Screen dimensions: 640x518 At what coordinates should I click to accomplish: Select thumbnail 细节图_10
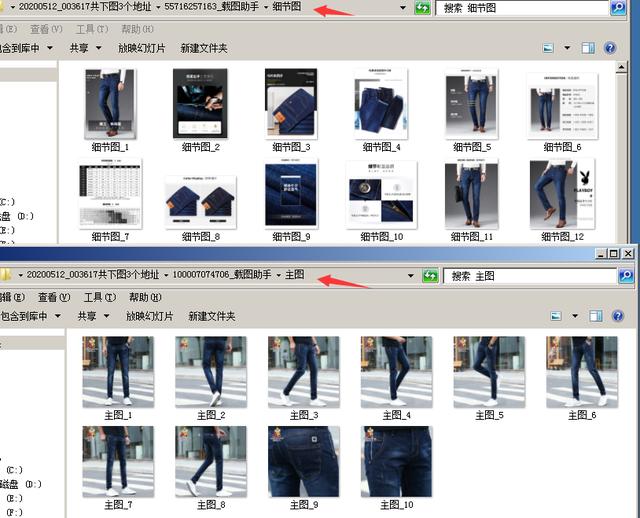click(x=381, y=195)
